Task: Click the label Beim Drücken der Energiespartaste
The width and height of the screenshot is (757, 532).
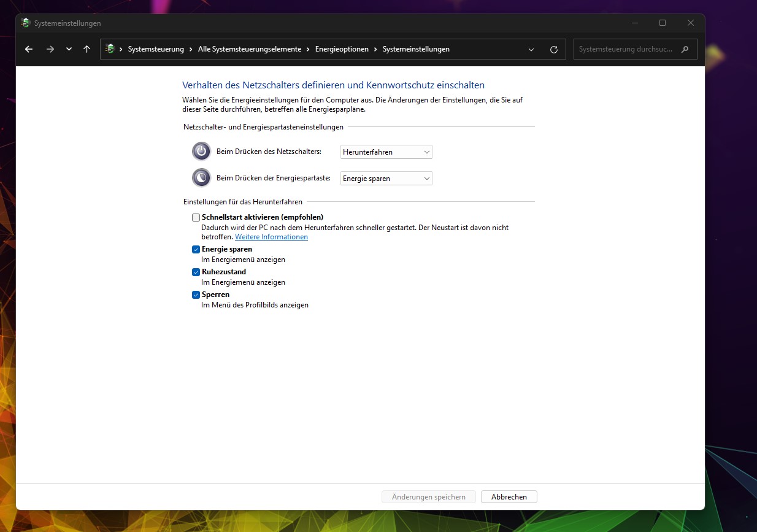Action: (x=274, y=179)
